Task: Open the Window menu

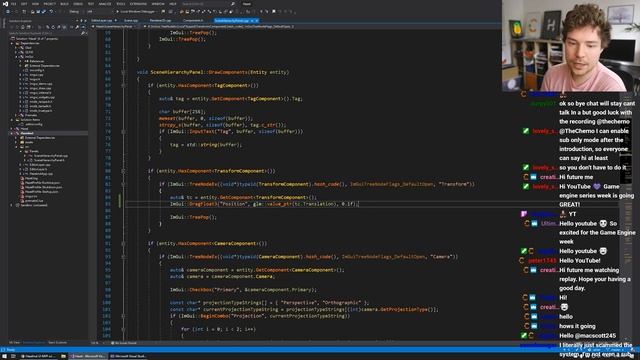Action: 158,4
